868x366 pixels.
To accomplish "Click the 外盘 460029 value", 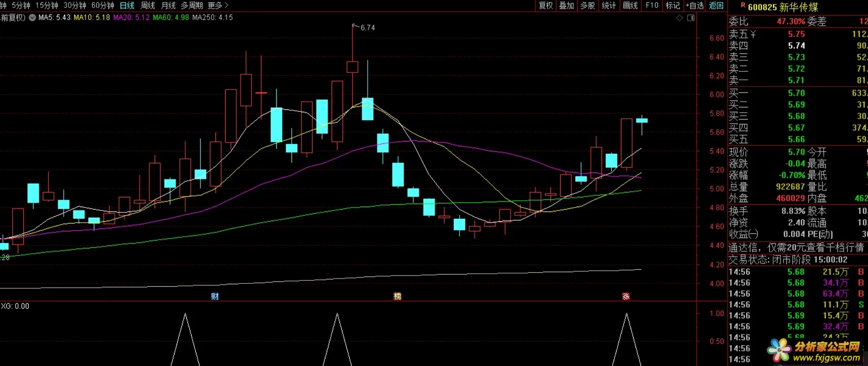I will pyautogui.click(x=790, y=198).
